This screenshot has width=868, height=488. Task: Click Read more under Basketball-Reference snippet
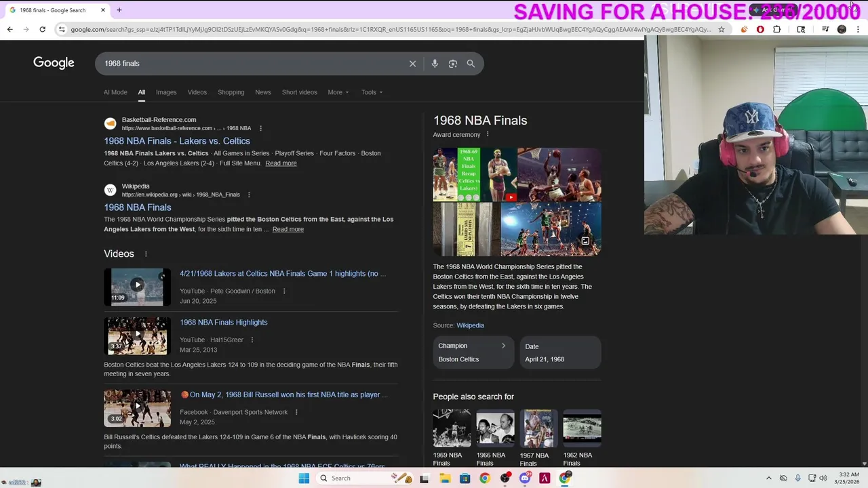281,163
